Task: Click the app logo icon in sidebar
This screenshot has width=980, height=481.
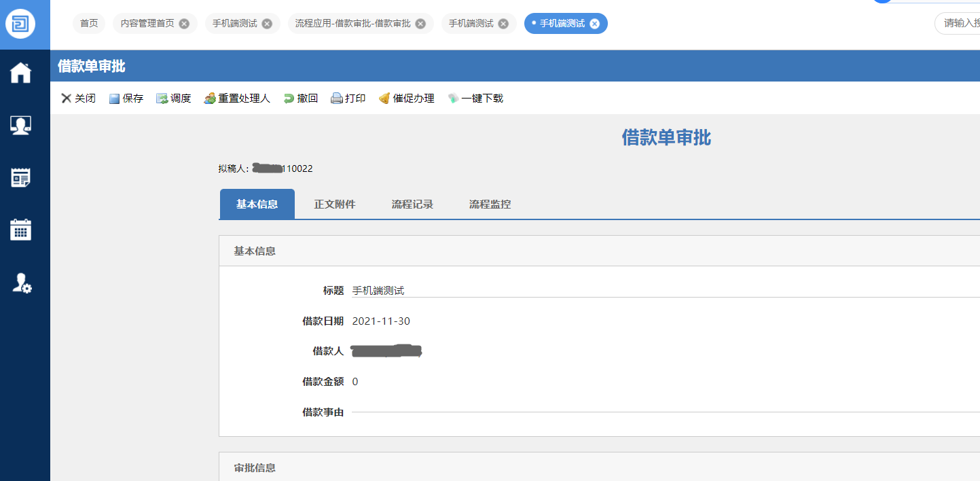Action: coord(20,24)
